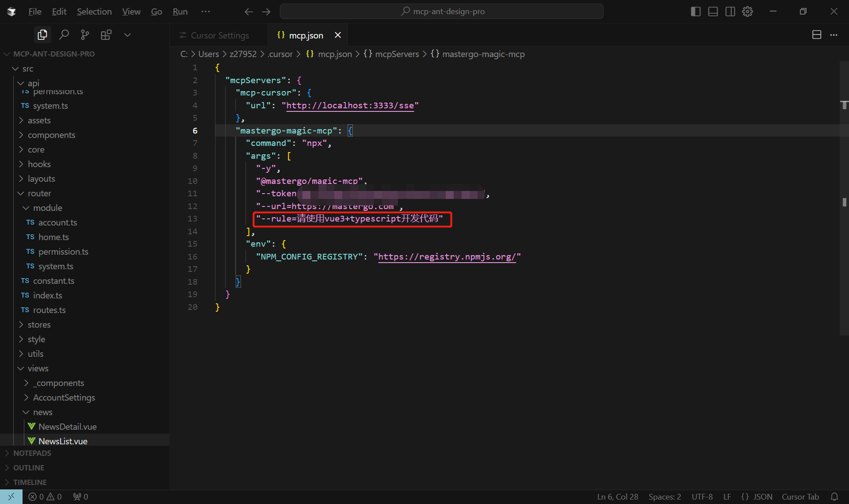This screenshot has height=504, width=849.
Task: Go forward in navigation history
Action: [266, 11]
